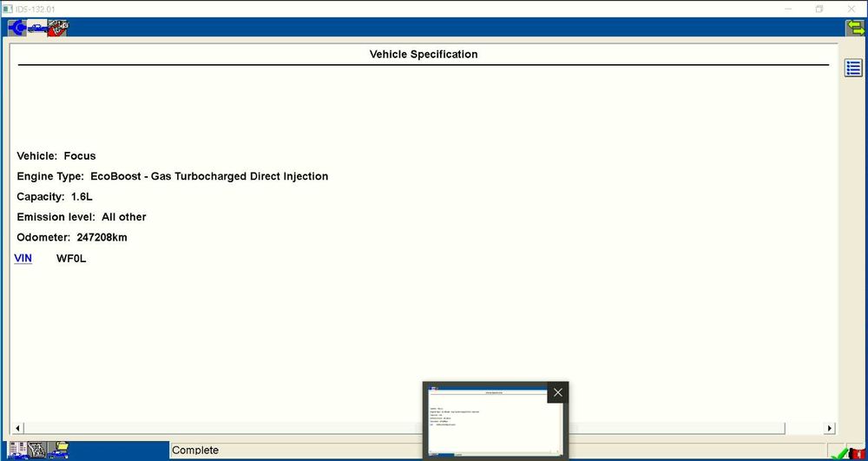Click the 'Odometer: 247208km' line
The image size is (868, 461).
[x=72, y=237]
